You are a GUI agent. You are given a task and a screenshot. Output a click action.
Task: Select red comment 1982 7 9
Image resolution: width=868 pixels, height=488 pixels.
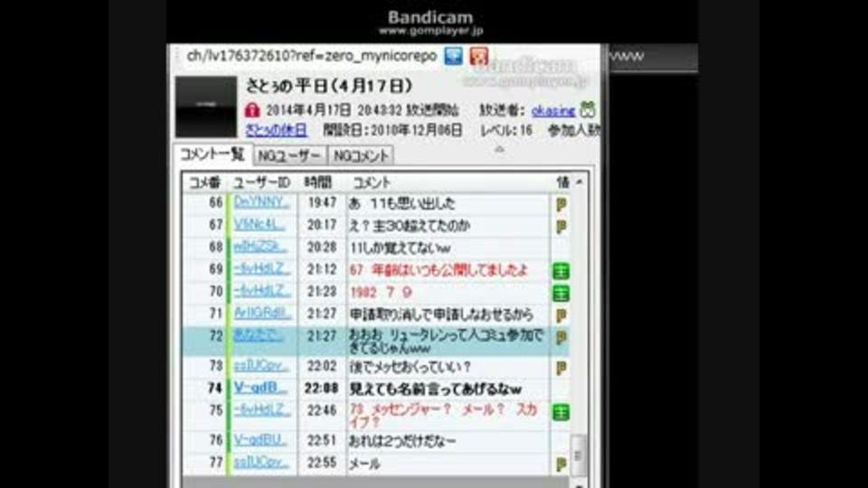381,292
